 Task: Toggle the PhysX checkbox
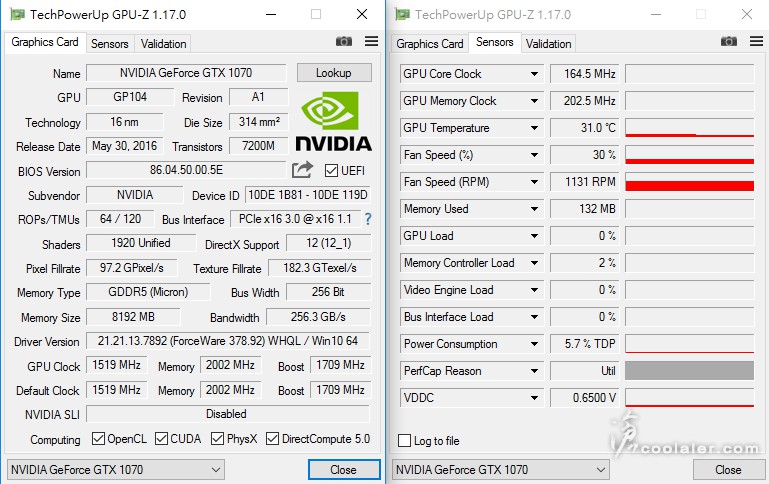coord(217,438)
